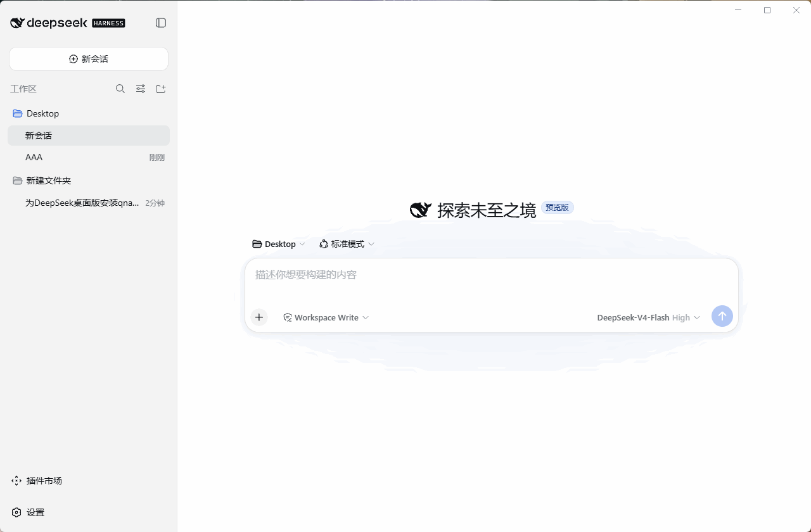Collapse the sidebar with the panel icon
The height and width of the screenshot is (532, 811).
[161, 23]
